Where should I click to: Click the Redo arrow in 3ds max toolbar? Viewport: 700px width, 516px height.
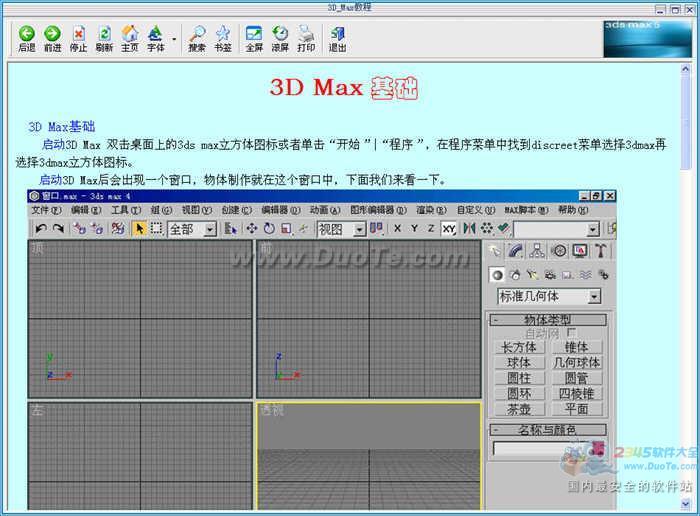[x=58, y=229]
